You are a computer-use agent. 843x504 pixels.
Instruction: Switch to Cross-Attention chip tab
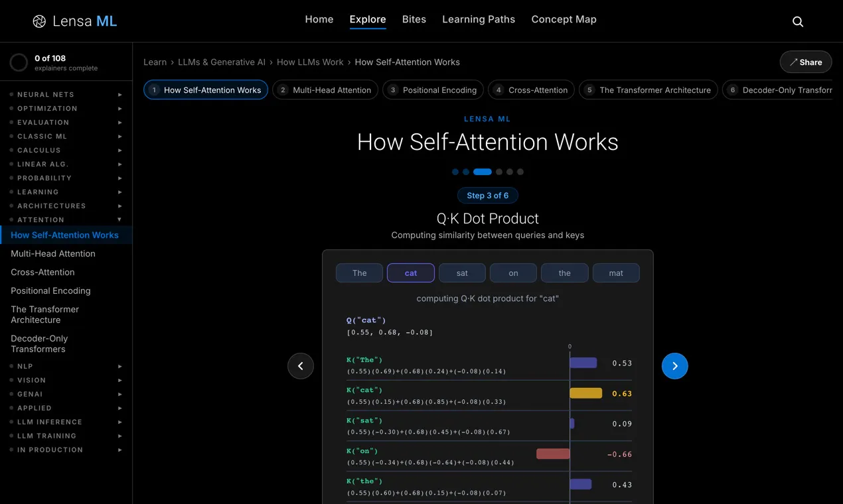point(531,90)
